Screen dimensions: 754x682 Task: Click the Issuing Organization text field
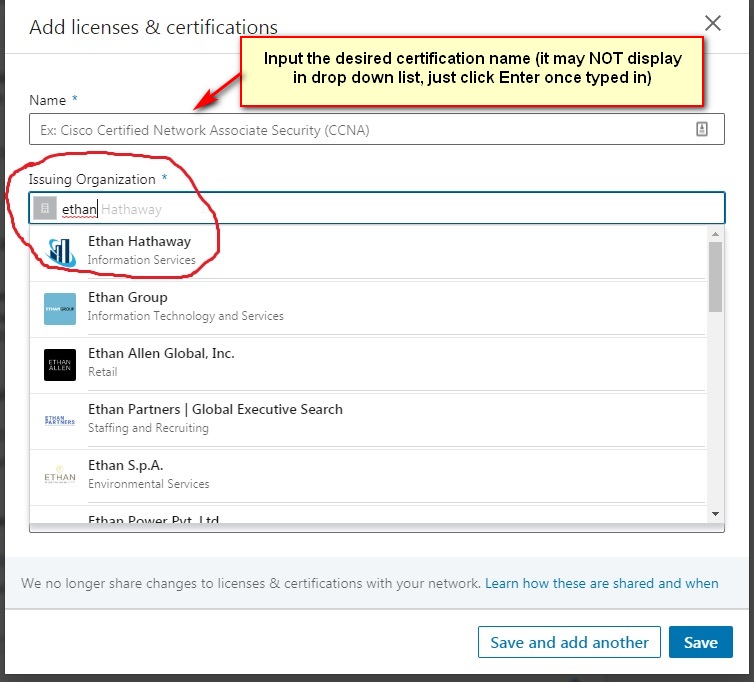click(377, 208)
